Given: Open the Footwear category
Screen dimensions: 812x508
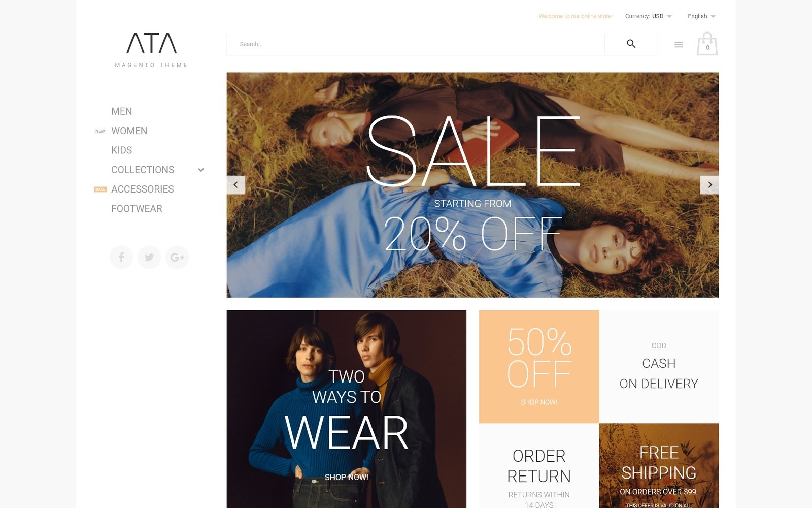Looking at the screenshot, I should pyautogui.click(x=137, y=209).
